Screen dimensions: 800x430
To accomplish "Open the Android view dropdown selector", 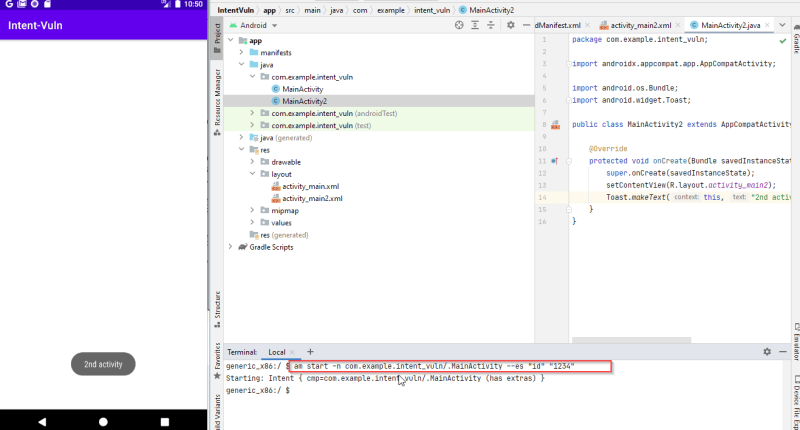I will point(253,25).
